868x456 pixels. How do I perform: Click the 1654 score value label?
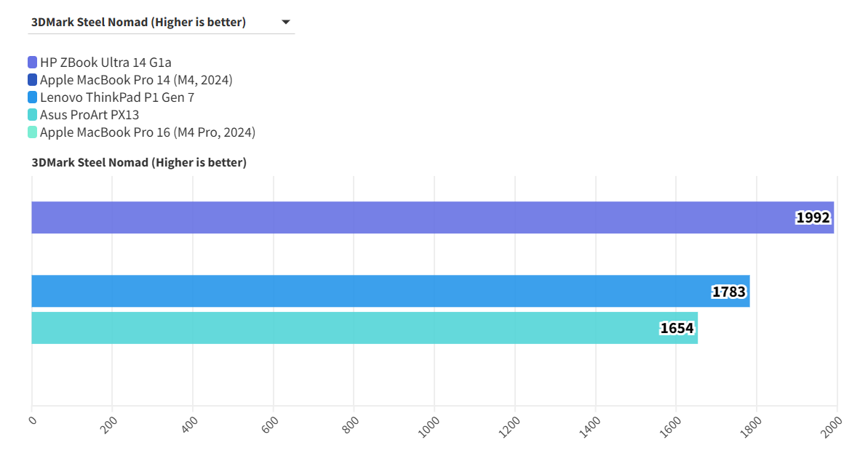[x=677, y=328]
